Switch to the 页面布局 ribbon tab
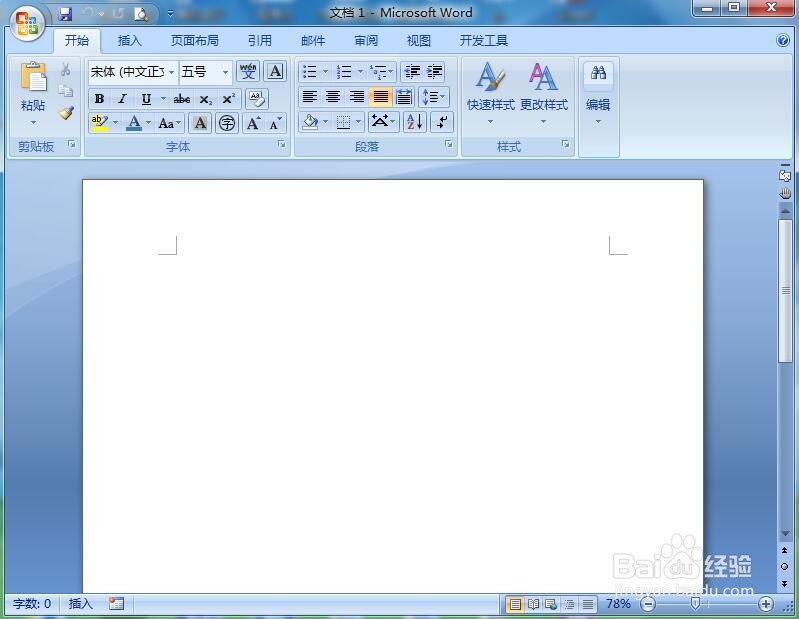The width and height of the screenshot is (799, 619). 195,41
